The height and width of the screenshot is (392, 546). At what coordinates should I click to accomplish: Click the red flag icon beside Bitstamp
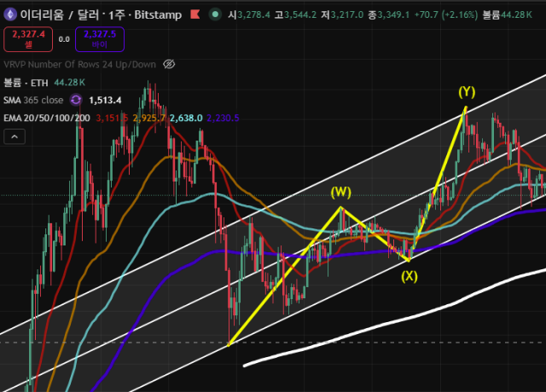(195, 14)
